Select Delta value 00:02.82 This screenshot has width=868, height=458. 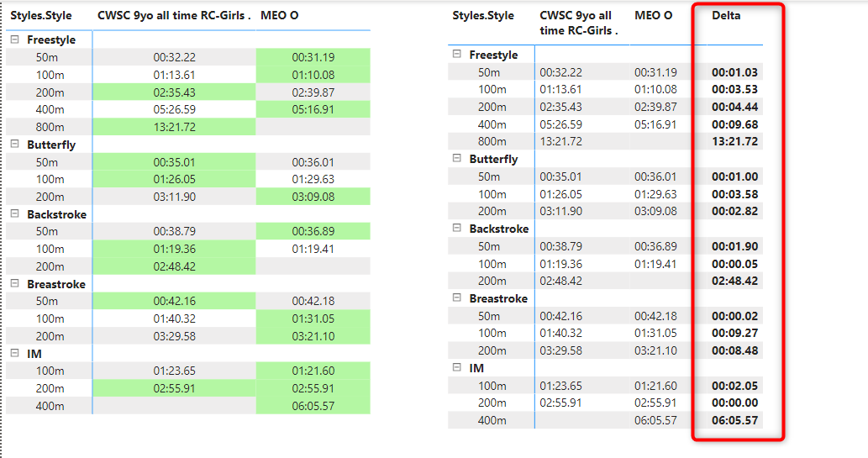click(x=734, y=211)
